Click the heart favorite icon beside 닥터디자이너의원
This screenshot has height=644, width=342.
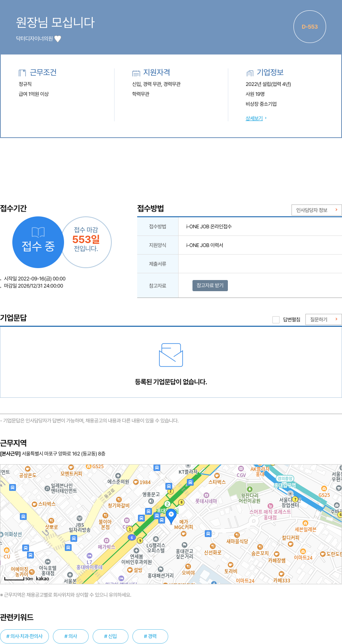coord(58,39)
